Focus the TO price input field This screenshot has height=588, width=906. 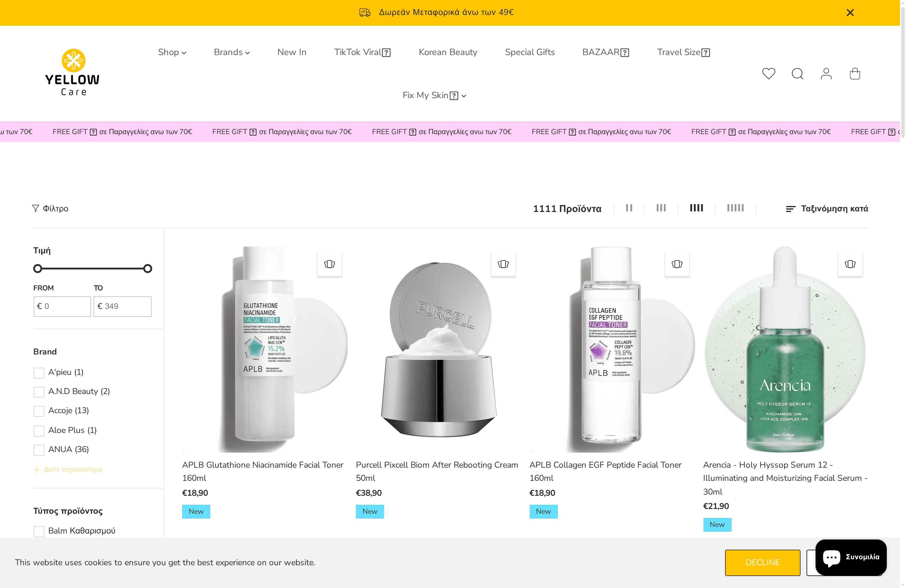click(x=122, y=306)
